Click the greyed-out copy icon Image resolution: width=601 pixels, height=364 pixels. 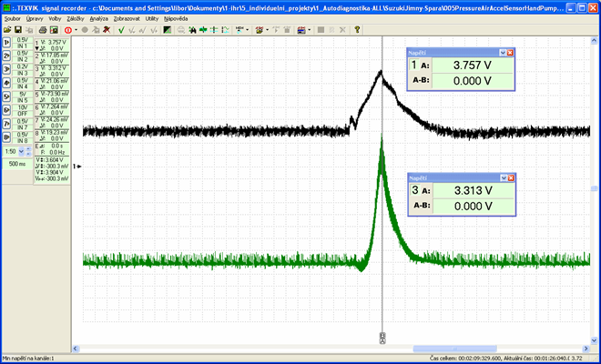coord(29,30)
